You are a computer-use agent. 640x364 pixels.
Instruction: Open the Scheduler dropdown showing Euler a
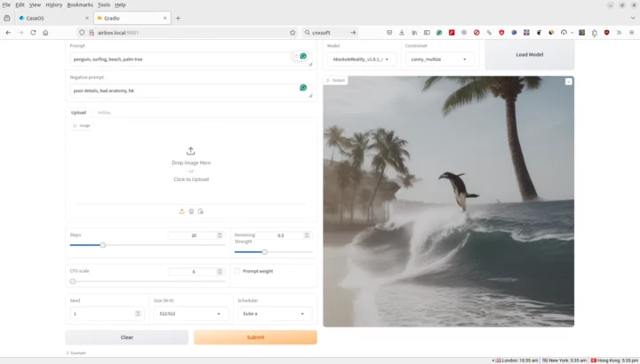point(274,313)
